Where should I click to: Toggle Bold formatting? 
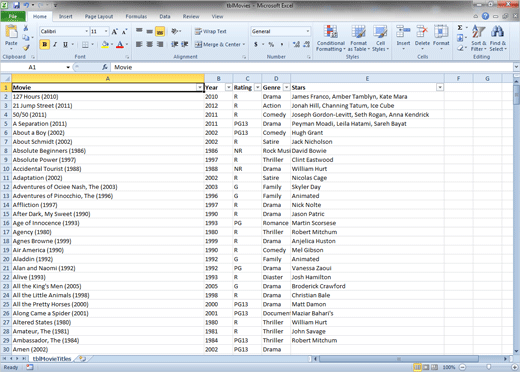point(45,44)
